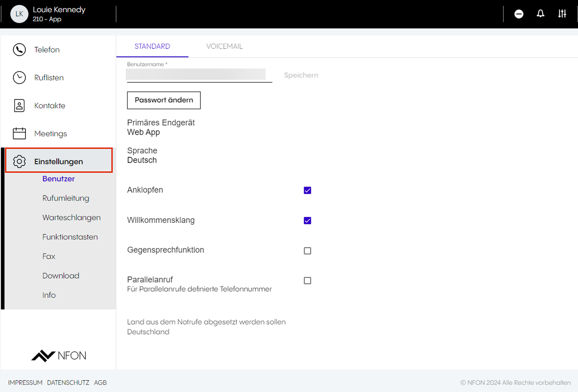Open Meetings via calendar icon
The image size is (578, 392).
(19, 134)
